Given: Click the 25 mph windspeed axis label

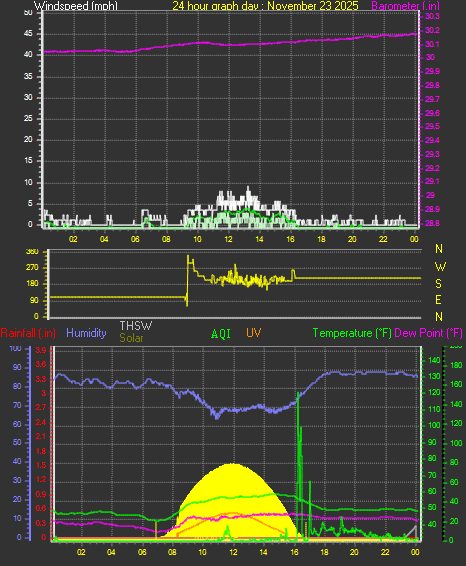Looking at the screenshot, I should (28, 118).
